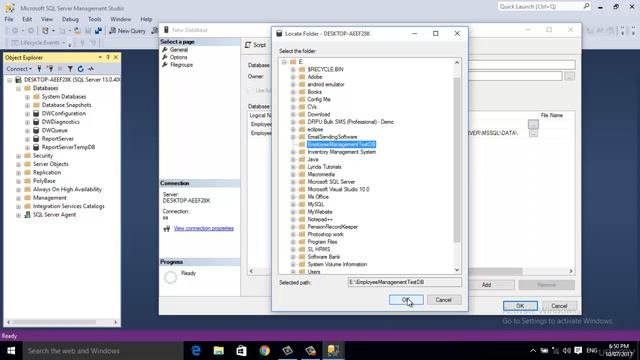Image resolution: width=640 pixels, height=360 pixels.
Task: Click OK in the Locate Folder dialog
Action: tap(406, 300)
